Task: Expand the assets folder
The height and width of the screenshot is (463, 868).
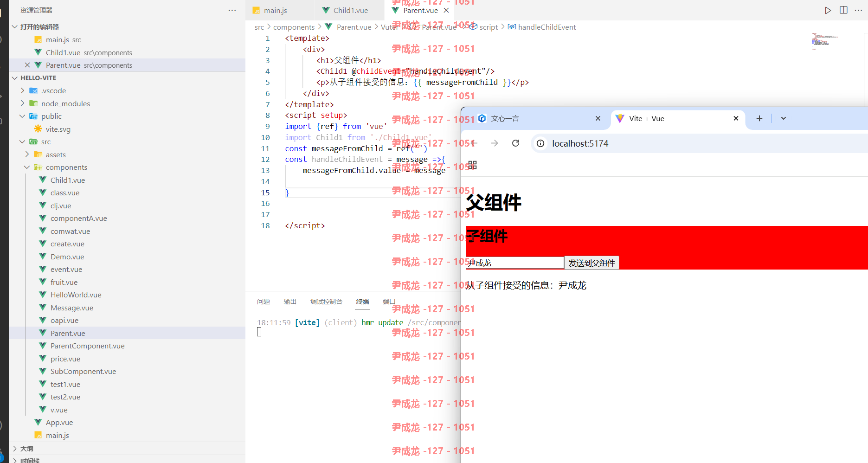Action: 27,154
